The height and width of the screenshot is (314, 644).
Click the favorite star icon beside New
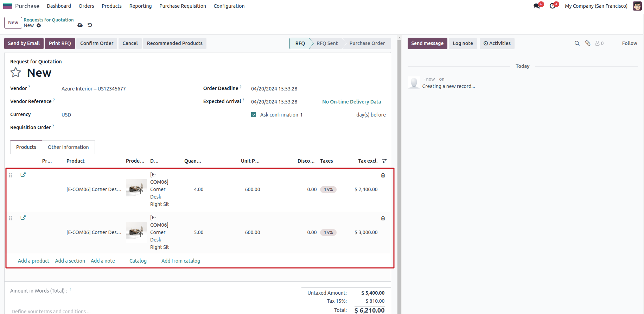pos(16,73)
